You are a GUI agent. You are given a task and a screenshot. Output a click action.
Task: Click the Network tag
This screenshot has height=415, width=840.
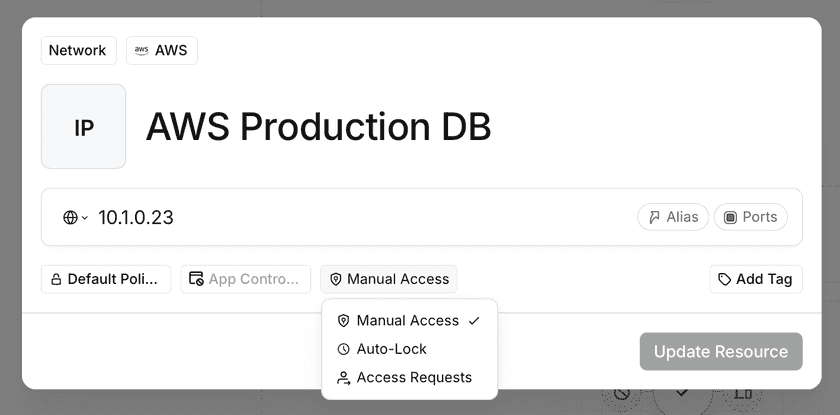point(78,51)
